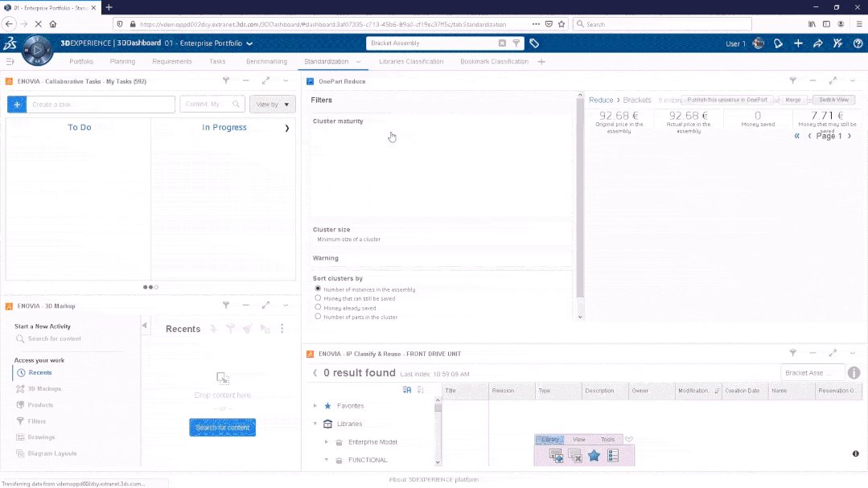The width and height of the screenshot is (868, 488).
Task: Click the Switch View button
Action: pyautogui.click(x=833, y=100)
